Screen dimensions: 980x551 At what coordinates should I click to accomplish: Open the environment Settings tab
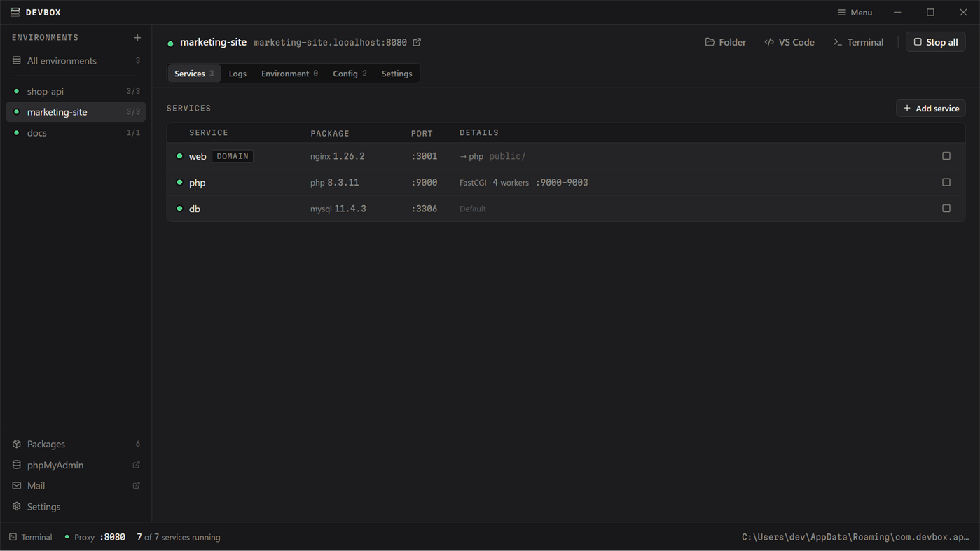pos(397,74)
